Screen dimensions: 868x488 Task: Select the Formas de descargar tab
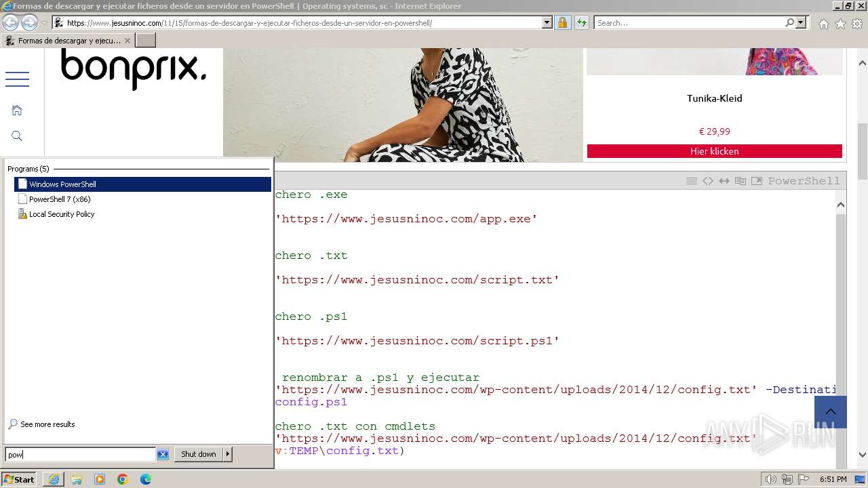[68, 41]
